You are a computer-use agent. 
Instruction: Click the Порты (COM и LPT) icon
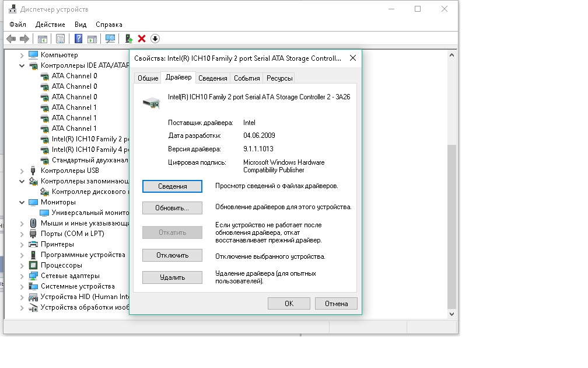[33, 234]
